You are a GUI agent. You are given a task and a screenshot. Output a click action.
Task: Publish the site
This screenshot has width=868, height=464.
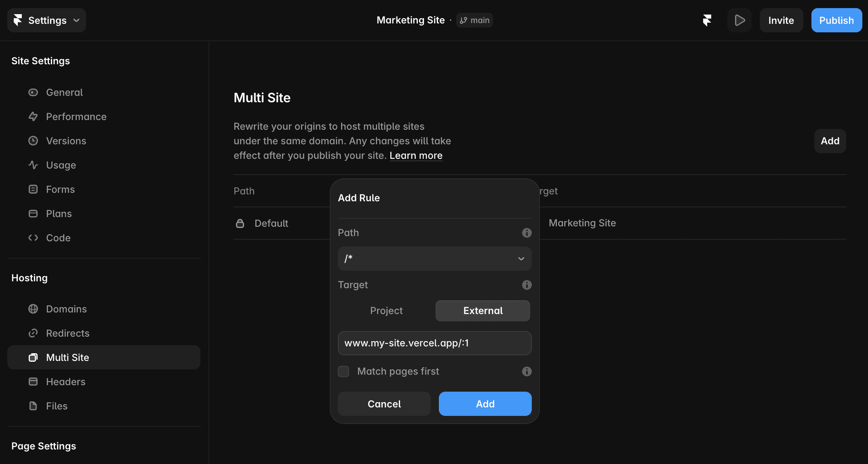point(836,20)
